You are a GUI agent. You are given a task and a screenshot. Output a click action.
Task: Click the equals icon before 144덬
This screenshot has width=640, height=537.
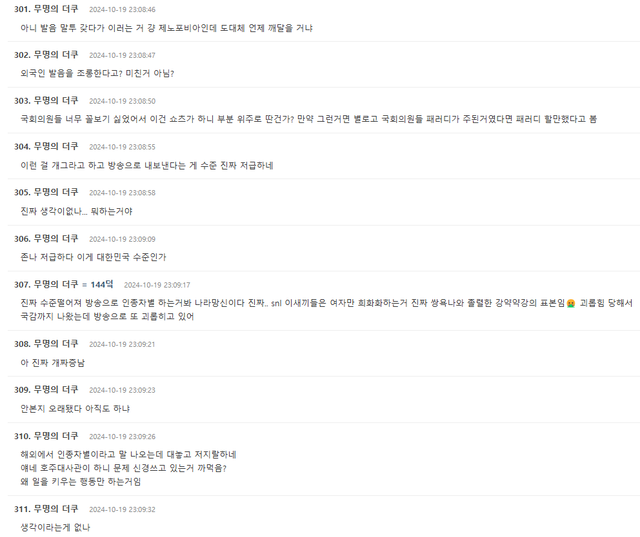[x=84, y=285]
